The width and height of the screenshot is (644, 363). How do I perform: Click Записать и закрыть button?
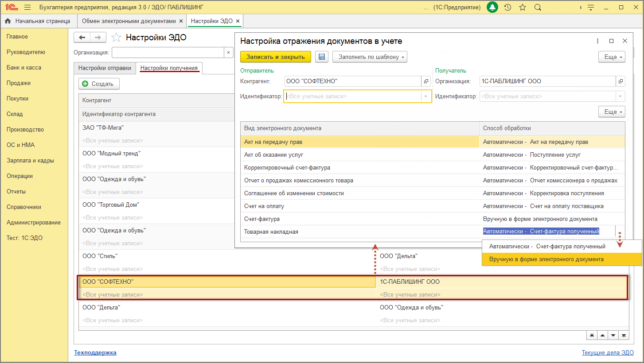[276, 57]
